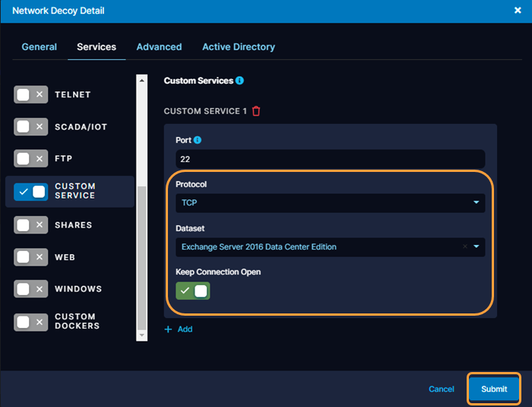Turn on the SCADA/IOT service toggle
The image size is (532, 407).
(x=30, y=127)
